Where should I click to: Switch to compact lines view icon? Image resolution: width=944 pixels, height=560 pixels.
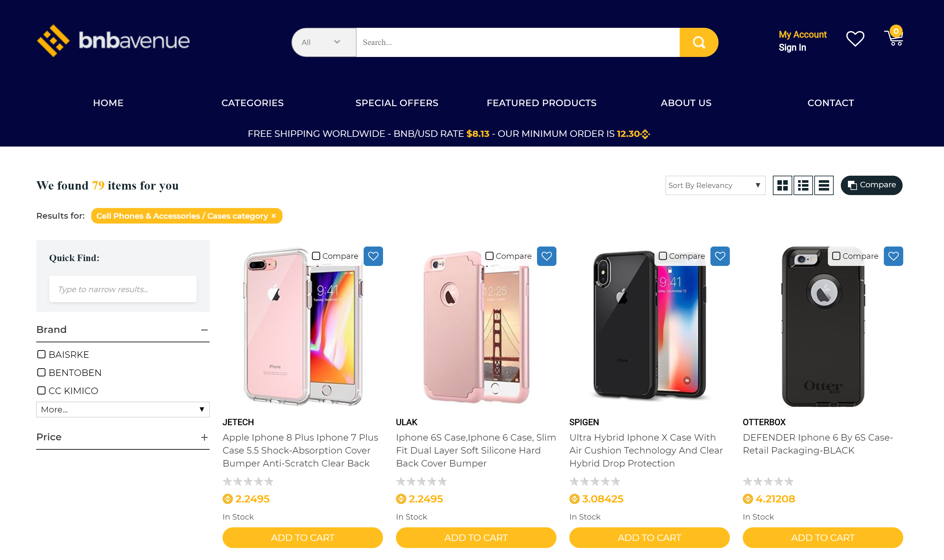pos(824,185)
